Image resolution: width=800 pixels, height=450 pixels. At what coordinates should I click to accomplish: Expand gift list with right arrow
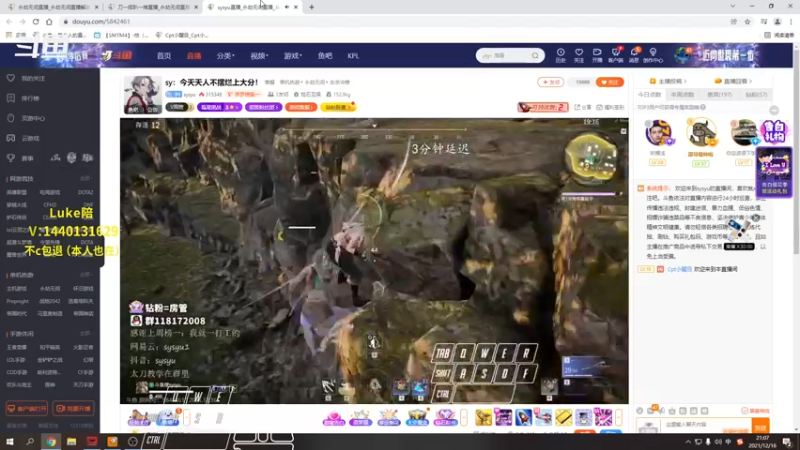(x=618, y=417)
